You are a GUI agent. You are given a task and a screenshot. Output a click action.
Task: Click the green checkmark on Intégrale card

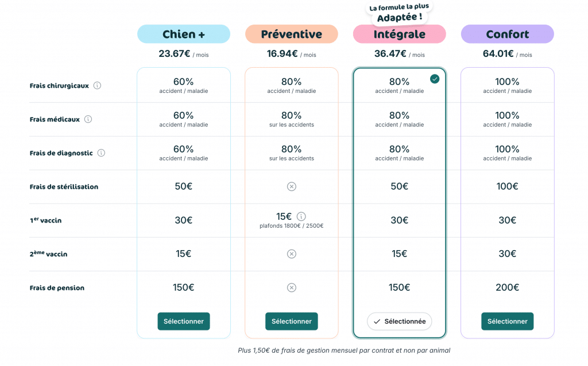coord(435,79)
